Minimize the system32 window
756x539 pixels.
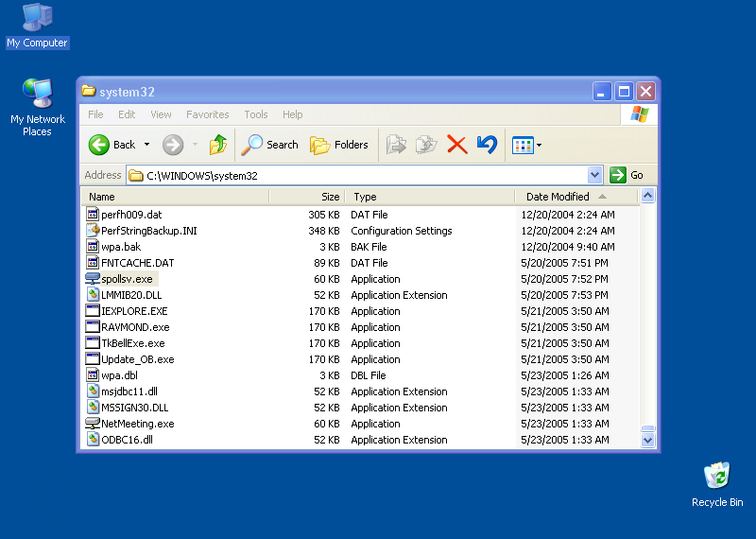pyautogui.click(x=602, y=91)
